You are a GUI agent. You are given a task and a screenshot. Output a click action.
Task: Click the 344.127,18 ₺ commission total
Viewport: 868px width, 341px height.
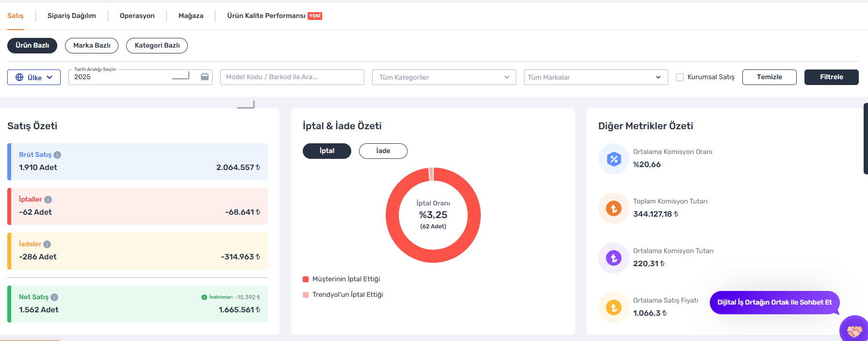(x=656, y=214)
